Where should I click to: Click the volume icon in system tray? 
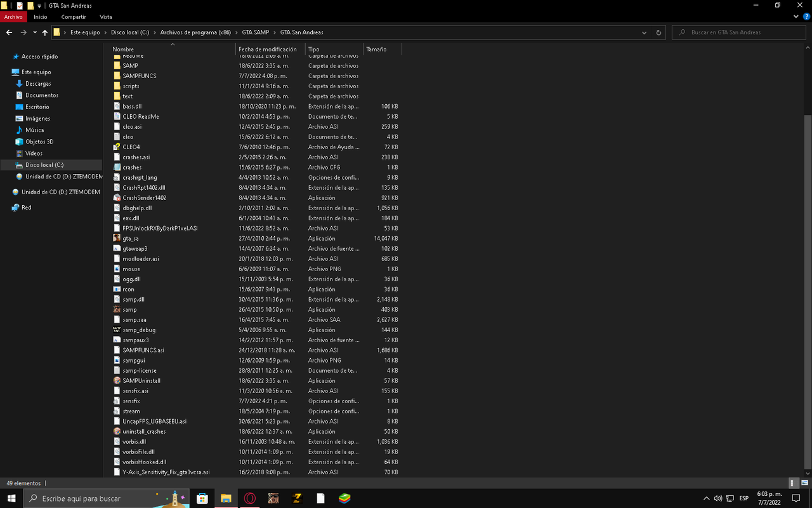click(x=718, y=498)
